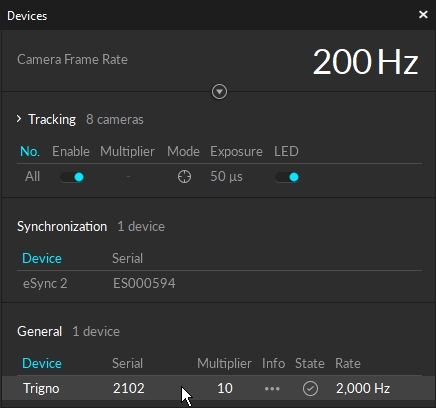436x408 pixels.
Task: Click the Serial header in General
Action: [127, 363]
